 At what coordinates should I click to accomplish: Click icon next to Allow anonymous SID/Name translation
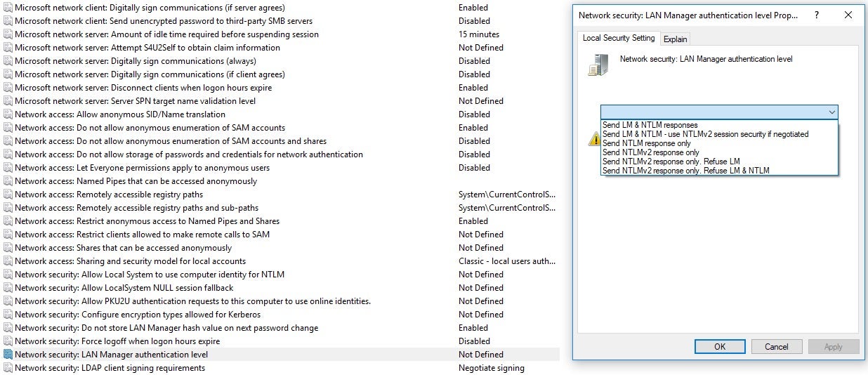tap(8, 114)
